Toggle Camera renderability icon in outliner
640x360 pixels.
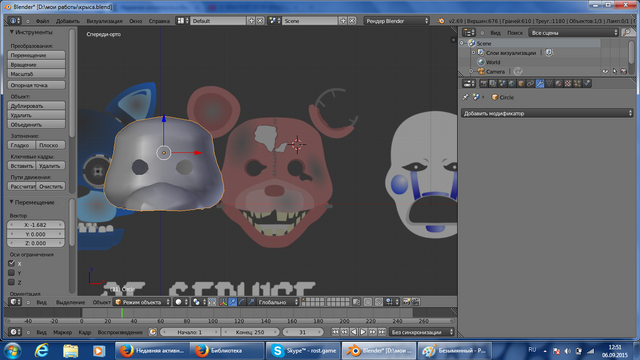[624, 71]
